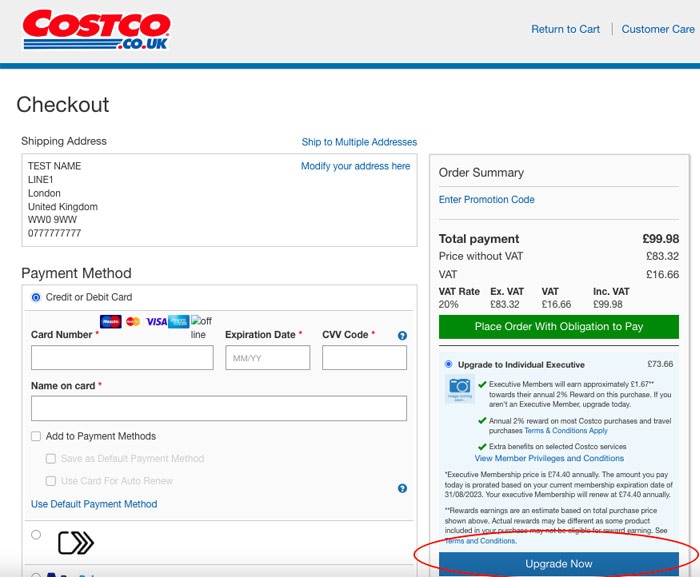Image resolution: width=700 pixels, height=577 pixels.
Task: Open Customer Care link
Action: pos(658,29)
